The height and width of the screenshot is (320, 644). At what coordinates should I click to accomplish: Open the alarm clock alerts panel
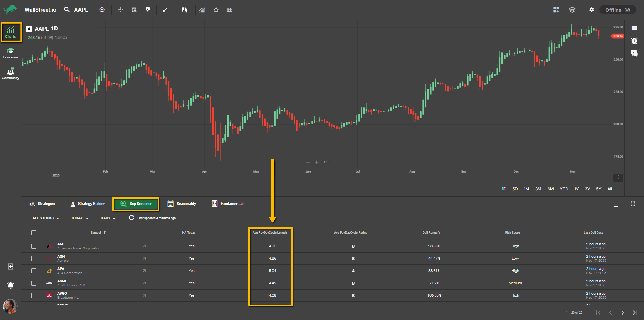pos(634,41)
